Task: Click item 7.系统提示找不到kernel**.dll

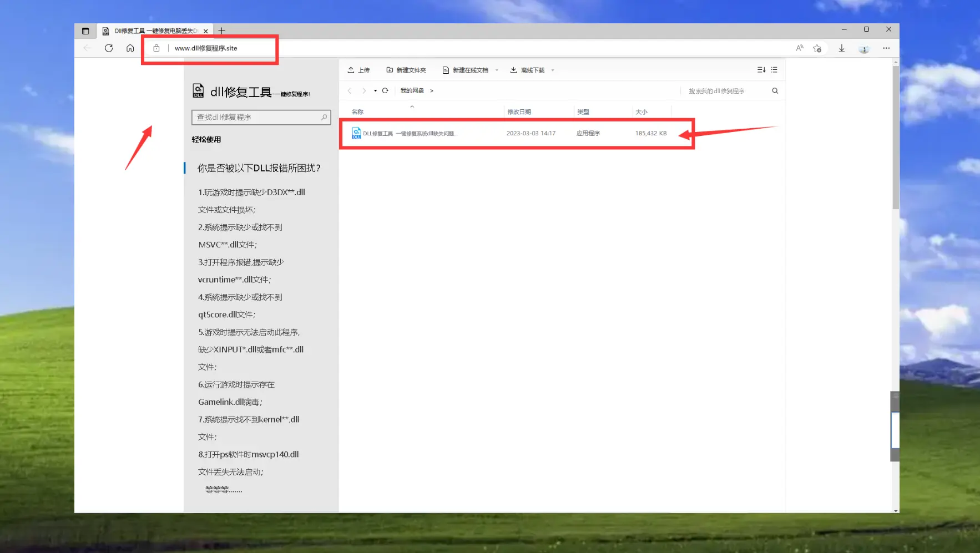Action: 249,420
